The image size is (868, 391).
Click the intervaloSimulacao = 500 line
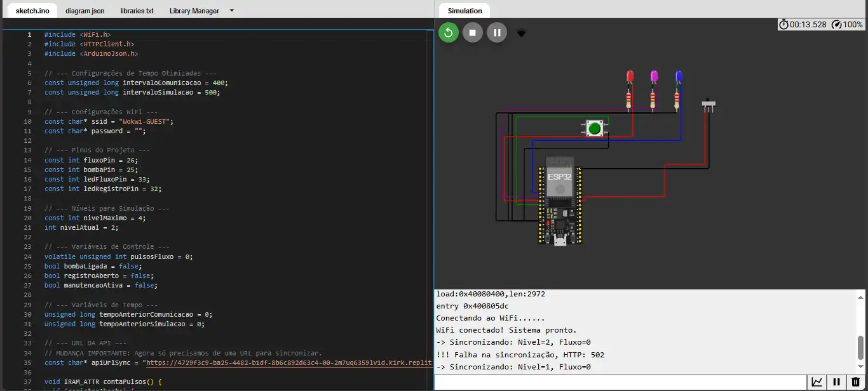pos(132,92)
